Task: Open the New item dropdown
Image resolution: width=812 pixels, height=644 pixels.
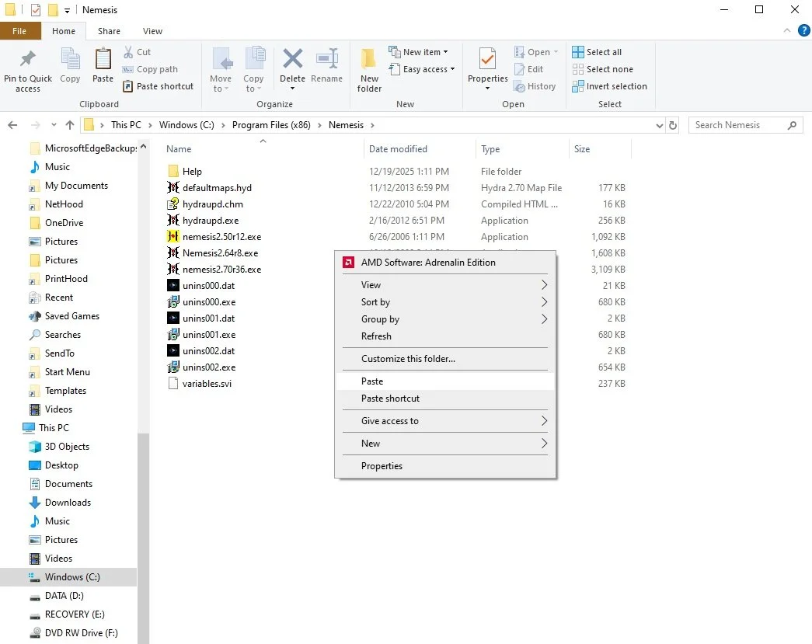Action: (420, 51)
